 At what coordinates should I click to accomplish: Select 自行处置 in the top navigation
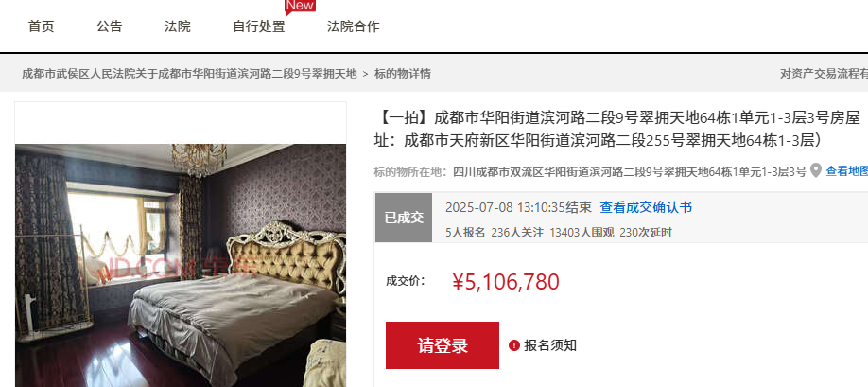coord(258,26)
